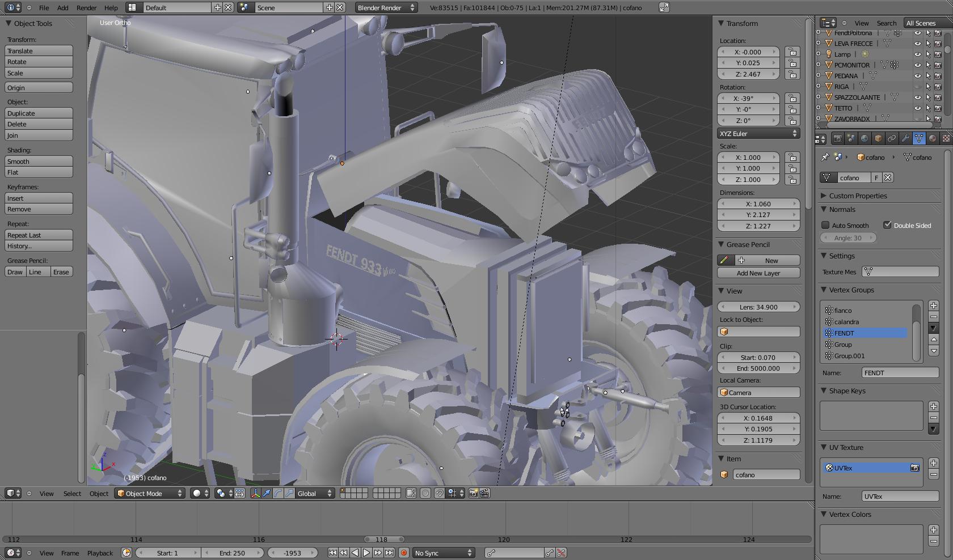The height and width of the screenshot is (560, 953).
Task: Toggle proportional editing icon in 3D header
Action: tap(425, 493)
